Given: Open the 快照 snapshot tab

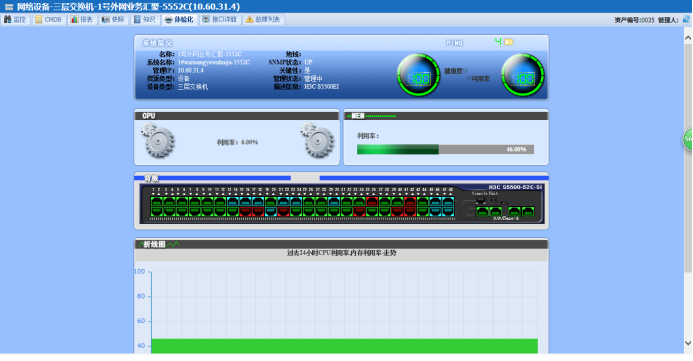Looking at the screenshot, I should click(x=113, y=19).
